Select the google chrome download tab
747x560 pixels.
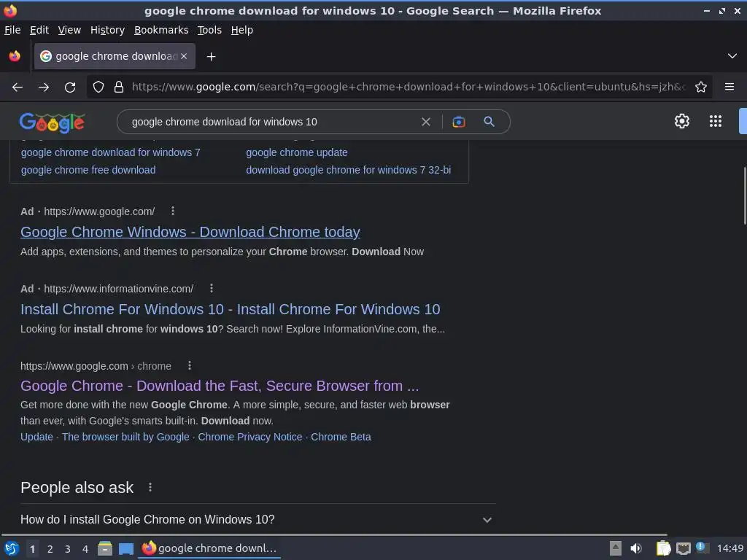[115, 56]
